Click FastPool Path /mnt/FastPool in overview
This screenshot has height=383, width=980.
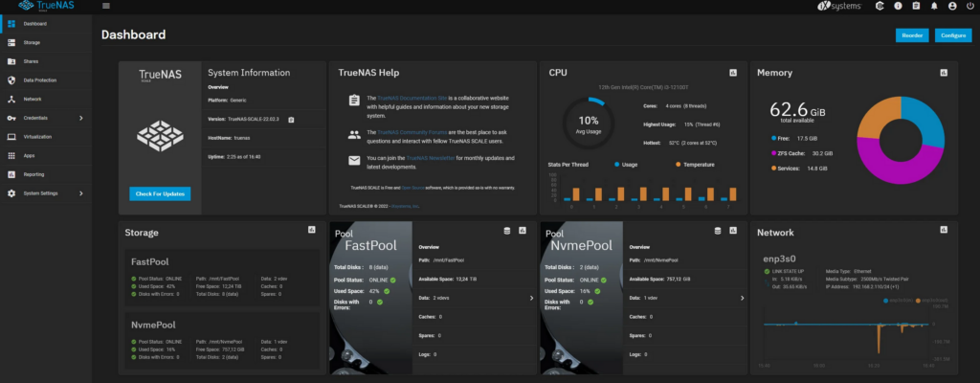[441, 259]
